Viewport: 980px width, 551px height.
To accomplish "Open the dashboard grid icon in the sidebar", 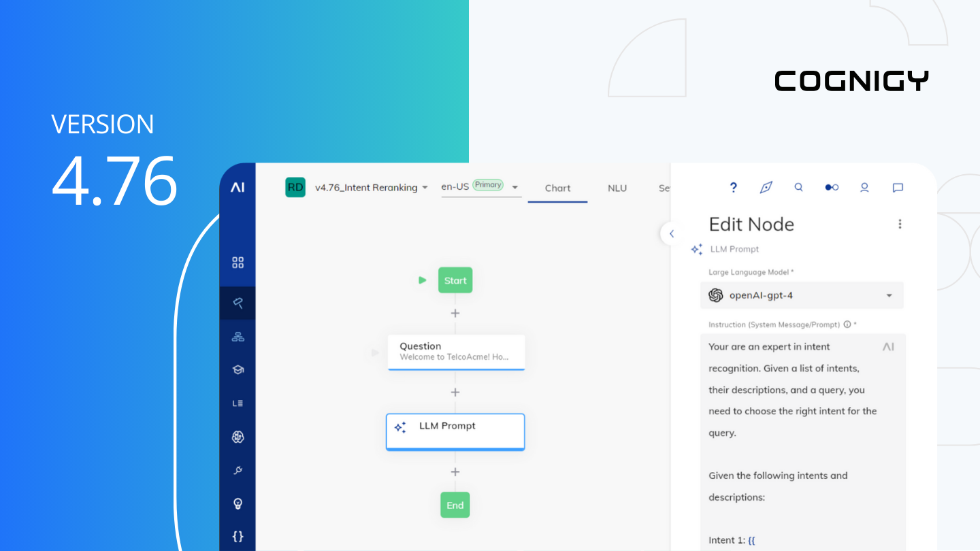I will pos(237,262).
